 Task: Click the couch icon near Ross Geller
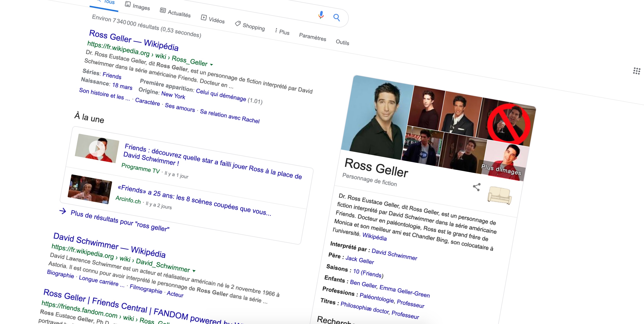point(499,196)
